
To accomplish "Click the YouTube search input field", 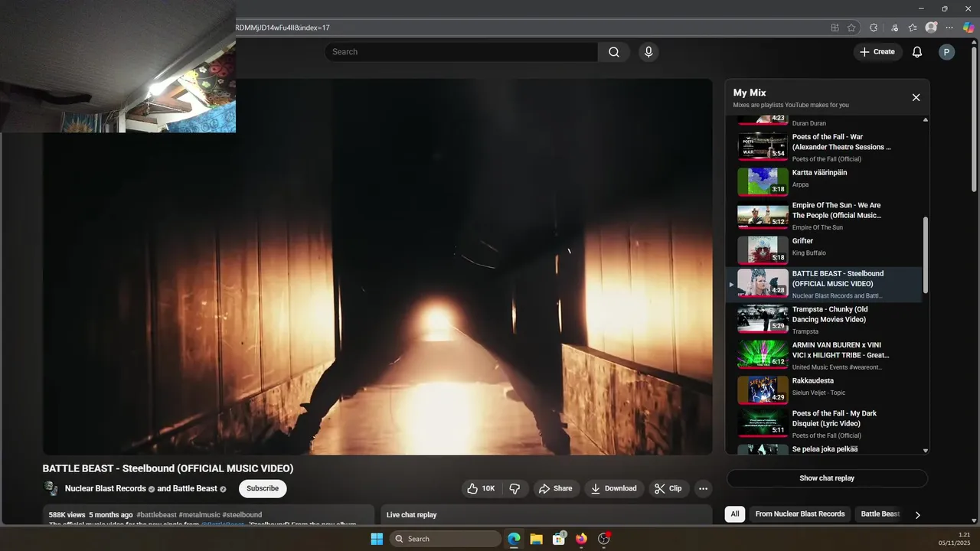I will point(461,52).
